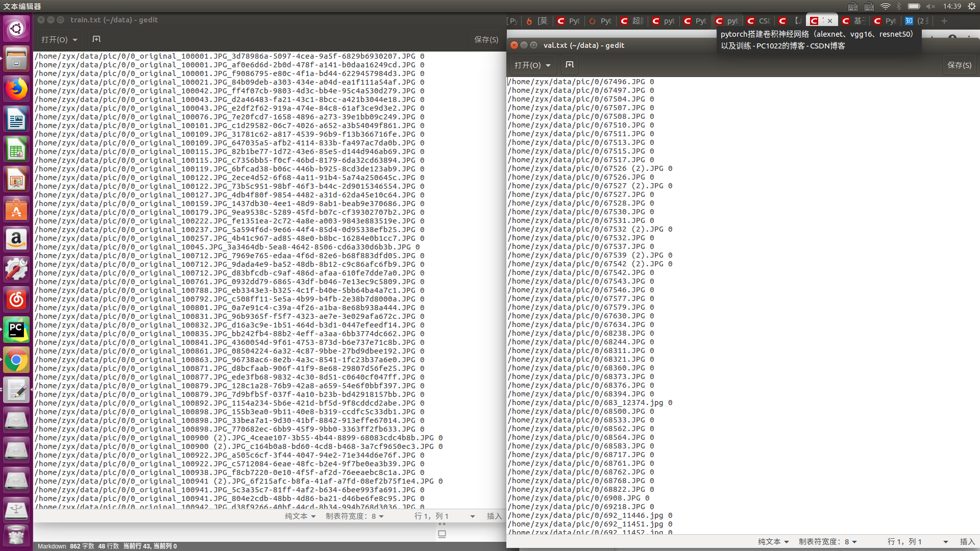980x551 pixels.
Task: Click the 保存(S) button in val.txt
Action: click(959, 65)
